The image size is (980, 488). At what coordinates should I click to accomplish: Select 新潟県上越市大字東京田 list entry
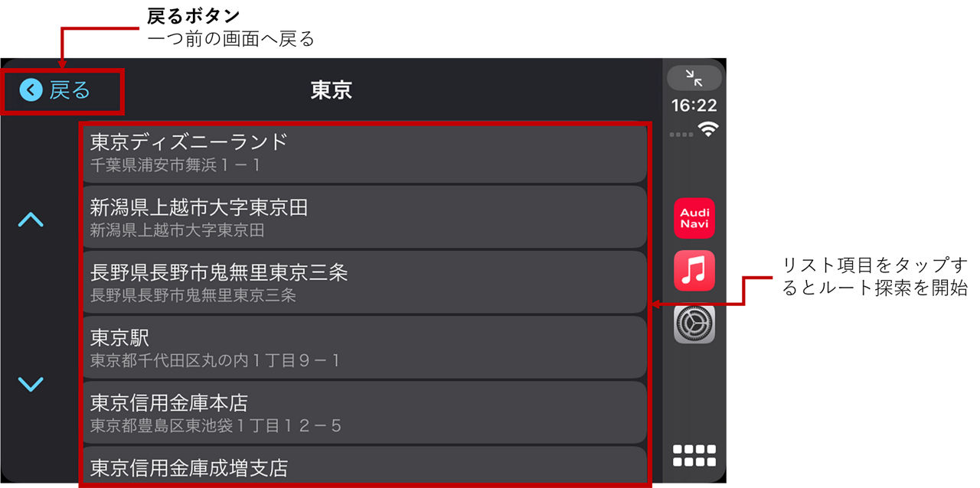click(364, 217)
